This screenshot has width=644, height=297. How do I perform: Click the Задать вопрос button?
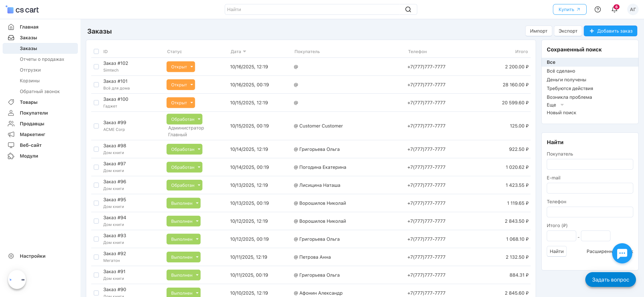(x=610, y=280)
